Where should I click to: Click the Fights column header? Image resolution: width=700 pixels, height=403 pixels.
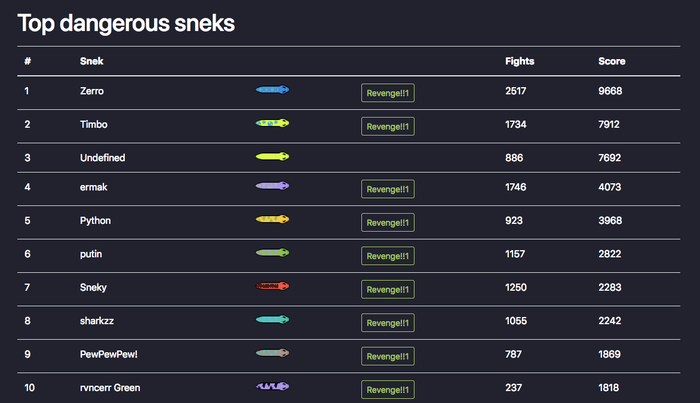(x=520, y=61)
